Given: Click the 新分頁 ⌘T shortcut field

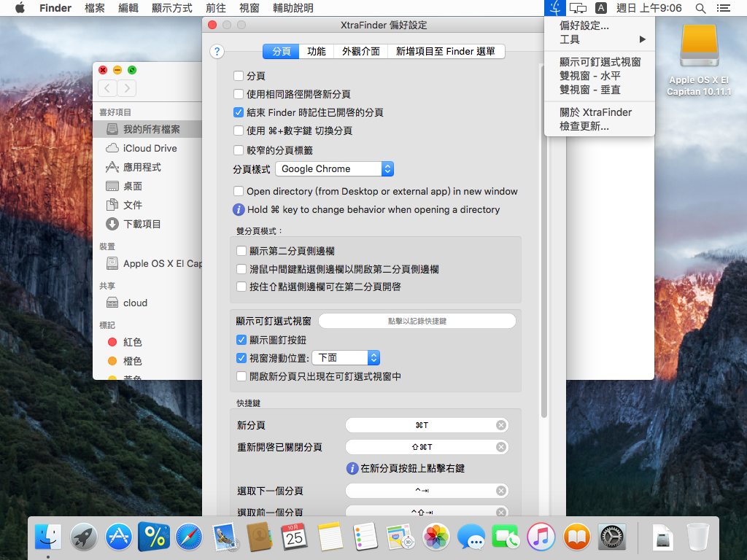Looking at the screenshot, I should click(427, 425).
